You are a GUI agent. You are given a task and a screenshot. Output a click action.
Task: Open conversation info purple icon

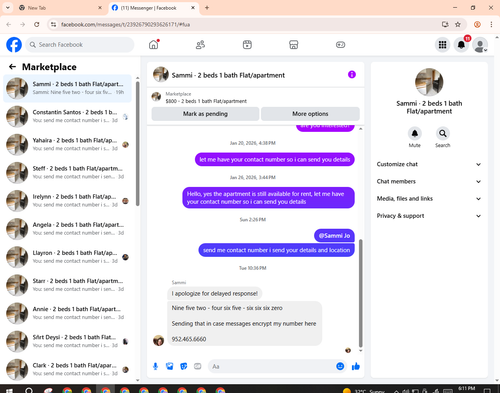(x=352, y=75)
